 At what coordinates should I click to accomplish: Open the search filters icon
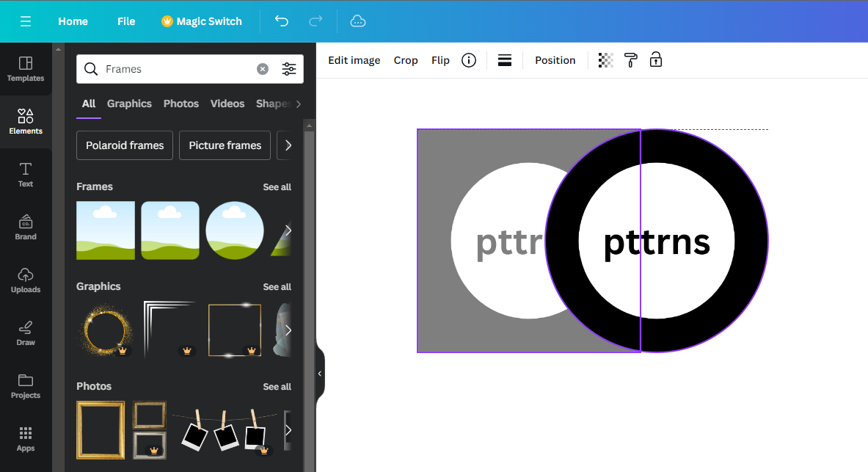[289, 69]
